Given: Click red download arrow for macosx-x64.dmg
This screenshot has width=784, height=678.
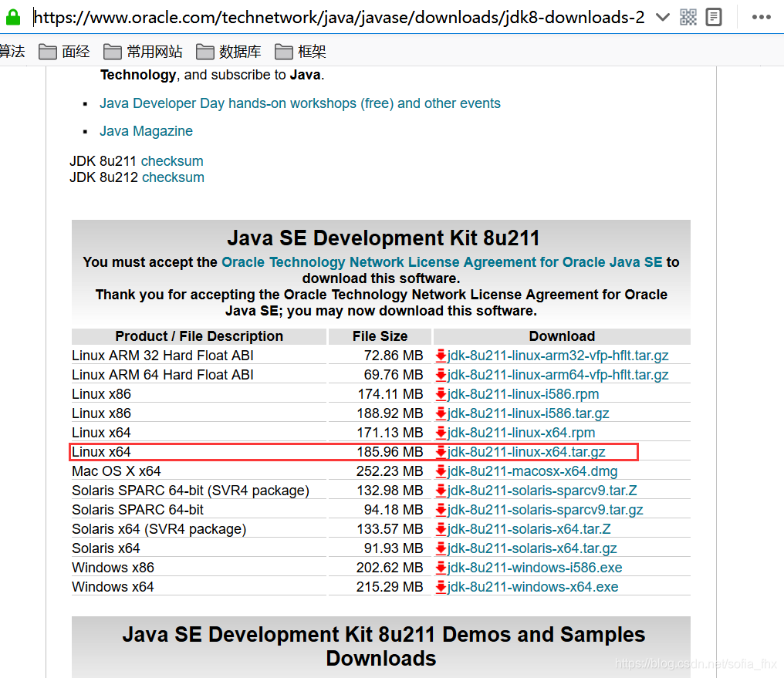Looking at the screenshot, I should [441, 471].
